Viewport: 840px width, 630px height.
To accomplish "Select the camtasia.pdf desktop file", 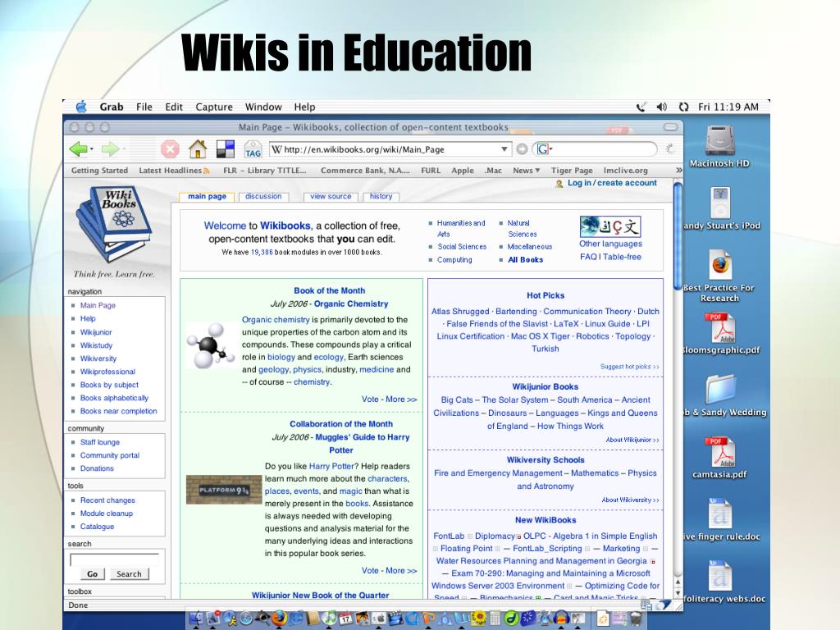I will (x=719, y=458).
